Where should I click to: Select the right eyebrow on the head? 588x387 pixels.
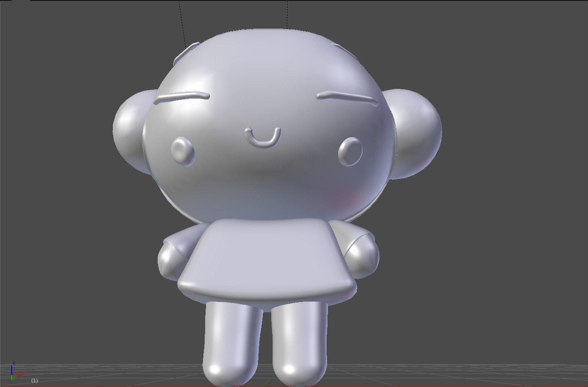[x=347, y=99]
